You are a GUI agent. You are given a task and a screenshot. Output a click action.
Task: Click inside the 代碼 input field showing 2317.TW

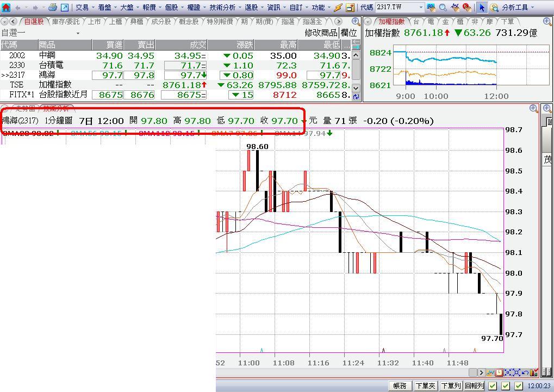click(396, 8)
